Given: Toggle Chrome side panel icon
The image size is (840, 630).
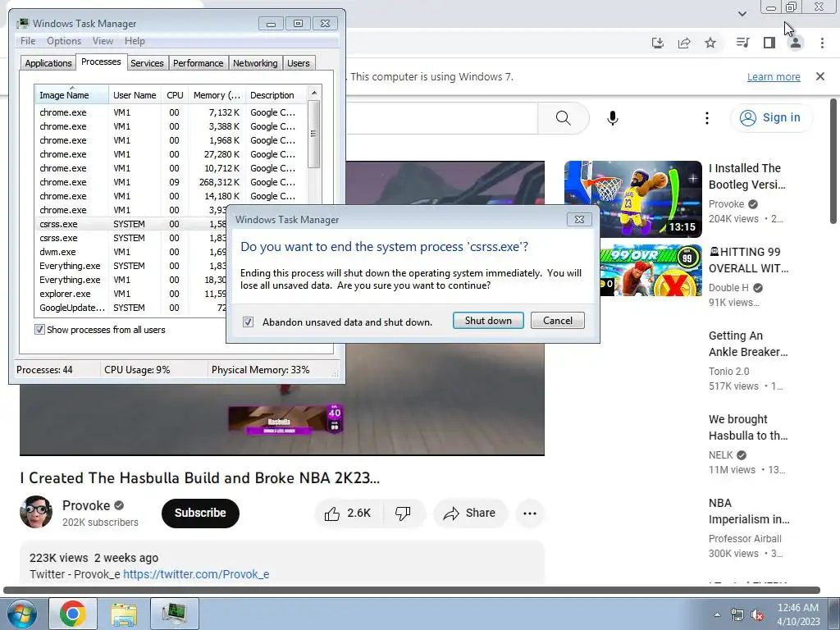Looking at the screenshot, I should coord(769,43).
